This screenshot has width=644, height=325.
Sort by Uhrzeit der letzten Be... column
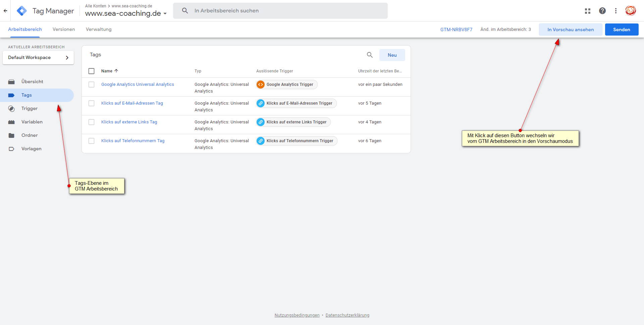(x=380, y=71)
